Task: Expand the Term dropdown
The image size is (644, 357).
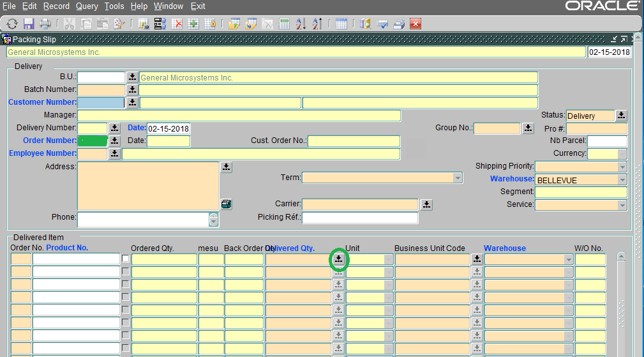Action: tap(457, 178)
